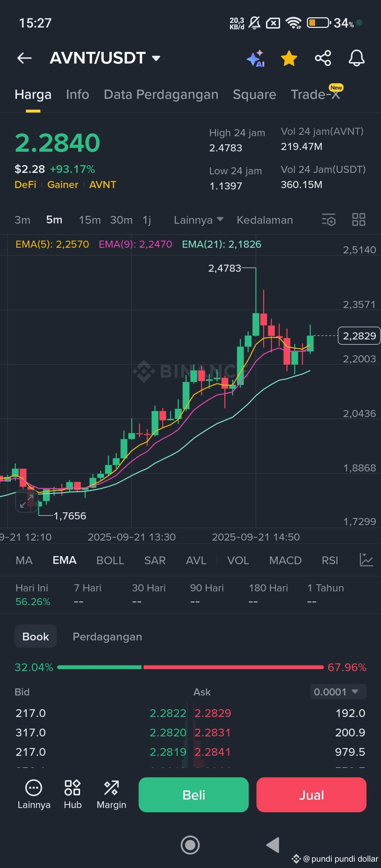Select the 1j timeframe
381x868 pixels.
coord(147,220)
